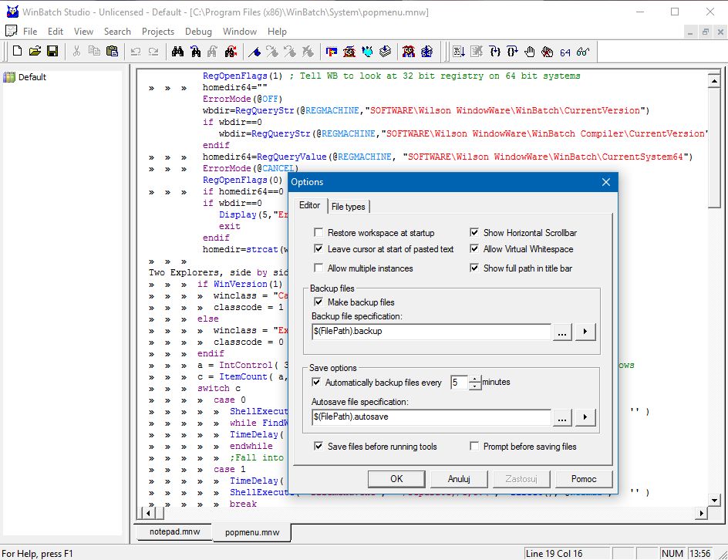Uncheck Show full path in title bar
Viewport: 728px width, 560px height.
click(474, 268)
